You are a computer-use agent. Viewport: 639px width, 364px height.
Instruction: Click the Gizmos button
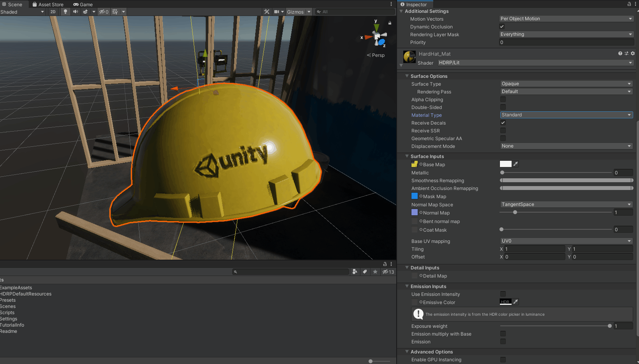(x=295, y=12)
